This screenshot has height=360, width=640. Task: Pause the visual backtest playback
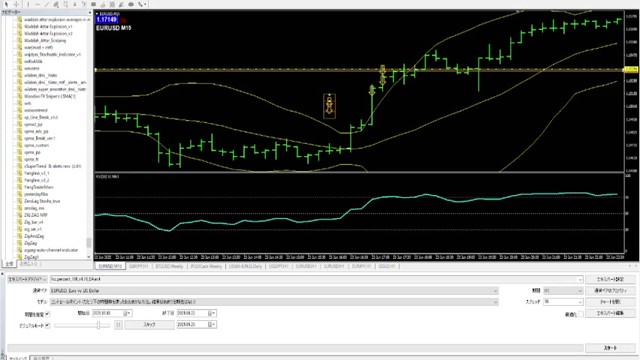pos(118,325)
